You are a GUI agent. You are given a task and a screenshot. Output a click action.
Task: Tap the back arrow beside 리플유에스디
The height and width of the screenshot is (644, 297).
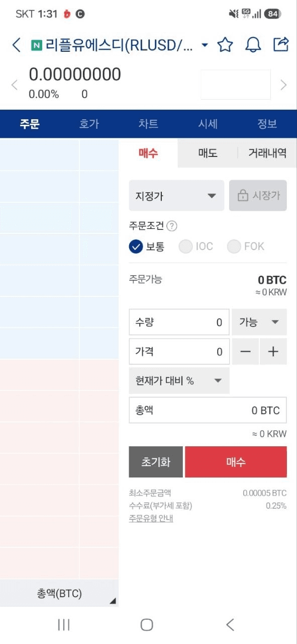click(x=17, y=45)
